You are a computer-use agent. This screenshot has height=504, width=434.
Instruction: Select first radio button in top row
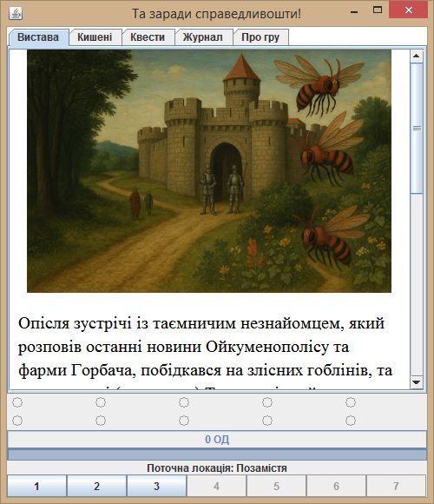pos(17,402)
